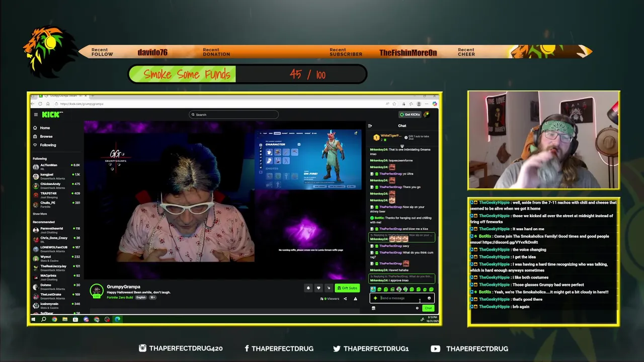Open recommended channel Wymzi
Screen dimensions: 644x362
(56, 258)
